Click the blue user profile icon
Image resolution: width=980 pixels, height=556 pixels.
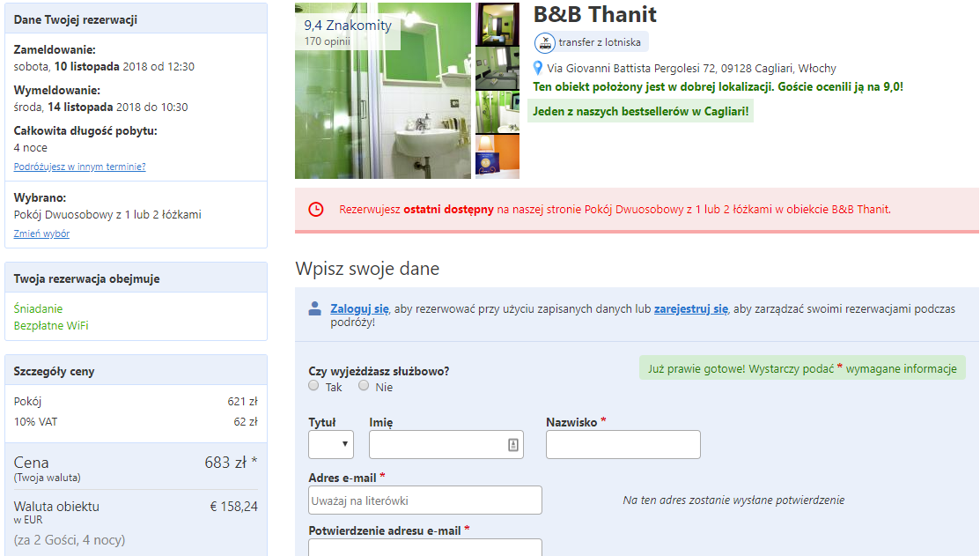315,309
